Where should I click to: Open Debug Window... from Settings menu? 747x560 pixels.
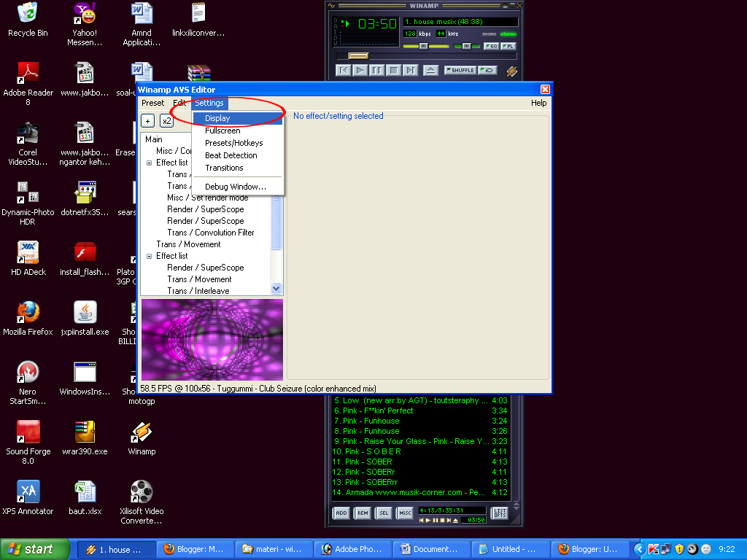[x=237, y=187]
